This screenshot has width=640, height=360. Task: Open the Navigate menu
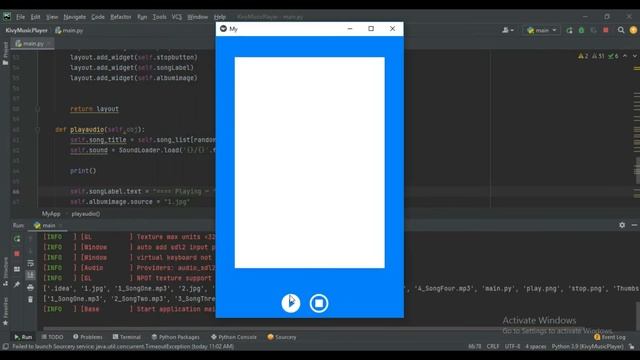[x=75, y=17]
